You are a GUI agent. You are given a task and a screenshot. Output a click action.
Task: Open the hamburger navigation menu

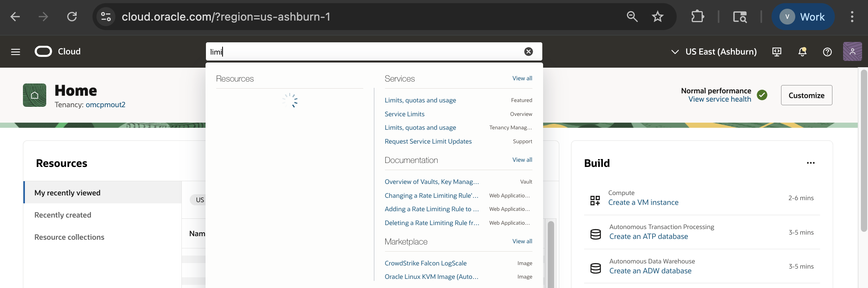pos(15,52)
